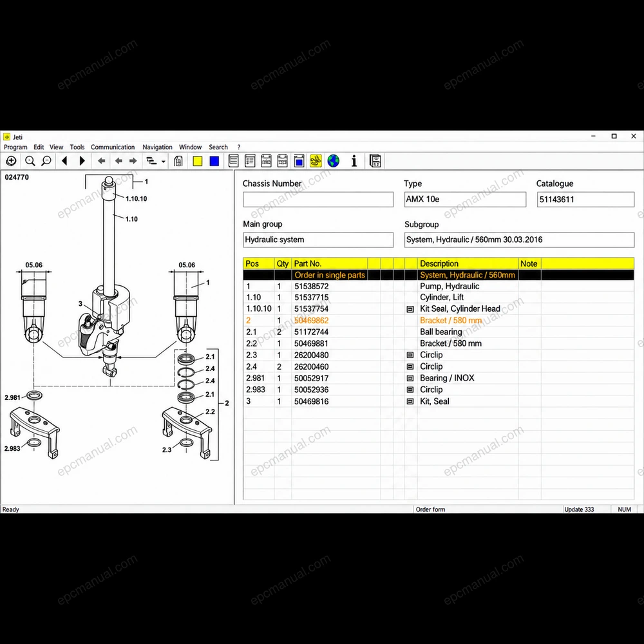
Task: Click the highlighted part number 50469862
Action: (x=311, y=320)
